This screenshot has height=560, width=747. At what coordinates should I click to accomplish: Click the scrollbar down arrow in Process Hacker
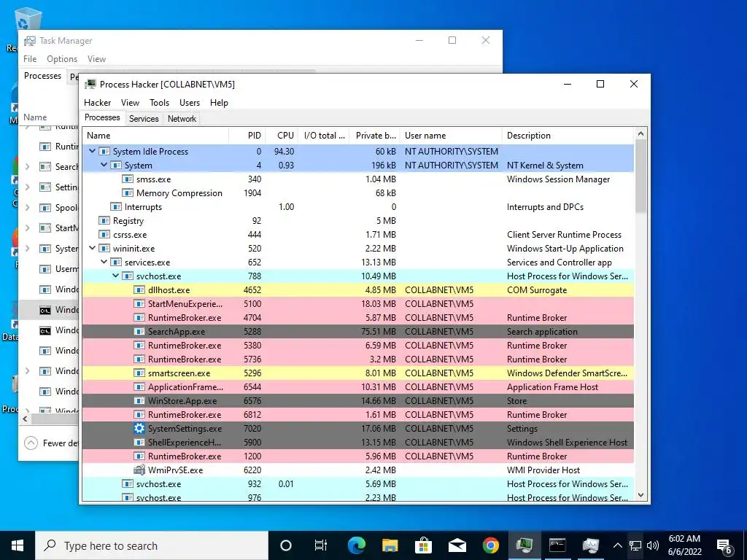pos(640,495)
